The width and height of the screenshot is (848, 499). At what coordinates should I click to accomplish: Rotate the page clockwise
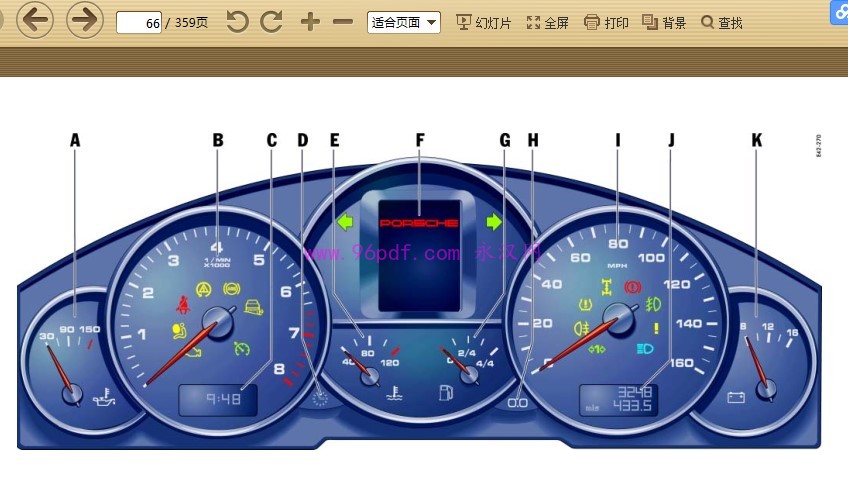271,22
